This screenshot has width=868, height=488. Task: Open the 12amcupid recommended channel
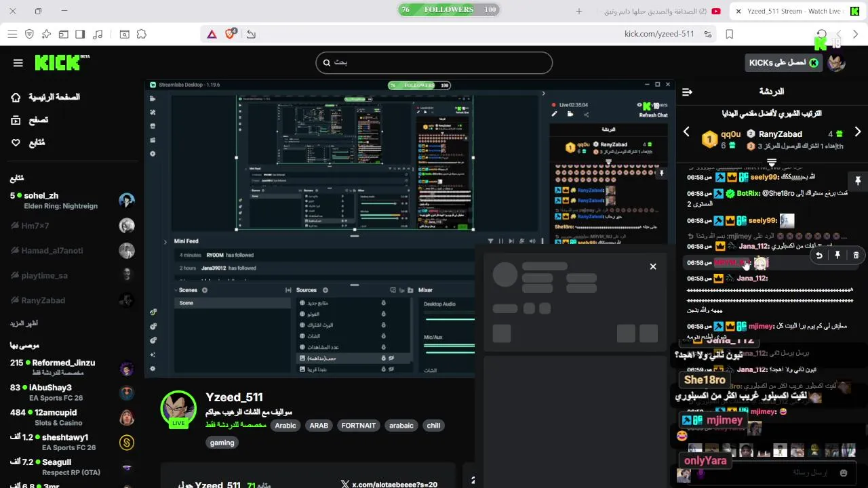(x=71, y=418)
